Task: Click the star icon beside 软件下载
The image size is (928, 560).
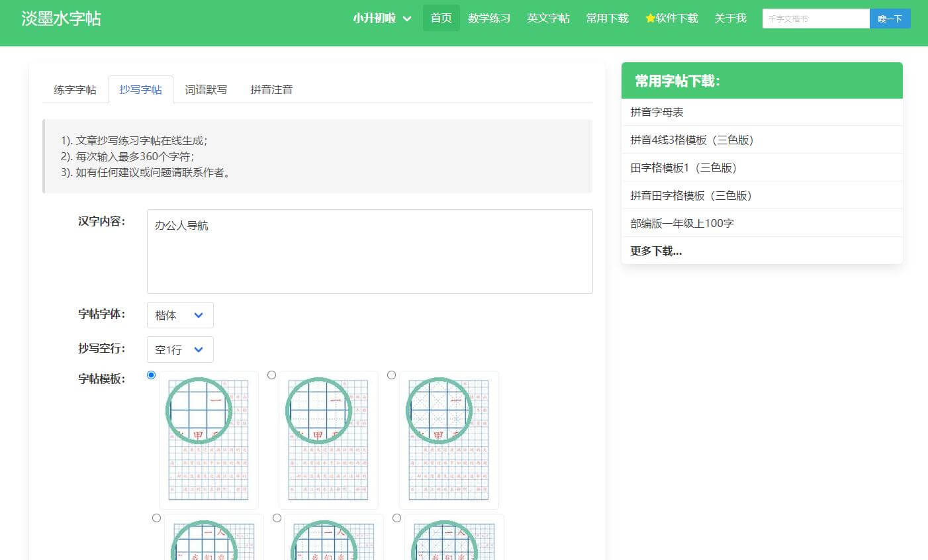Action: click(x=649, y=19)
